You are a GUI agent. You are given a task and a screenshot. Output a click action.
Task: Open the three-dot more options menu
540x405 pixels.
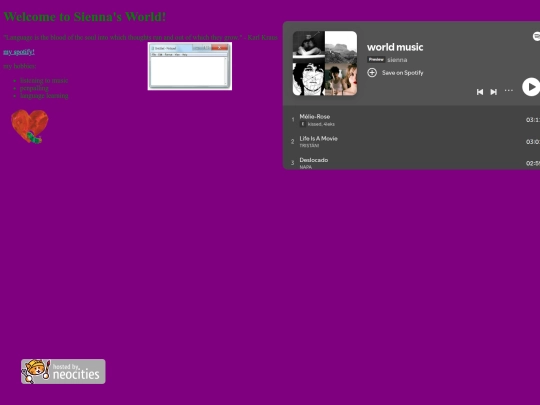point(509,91)
